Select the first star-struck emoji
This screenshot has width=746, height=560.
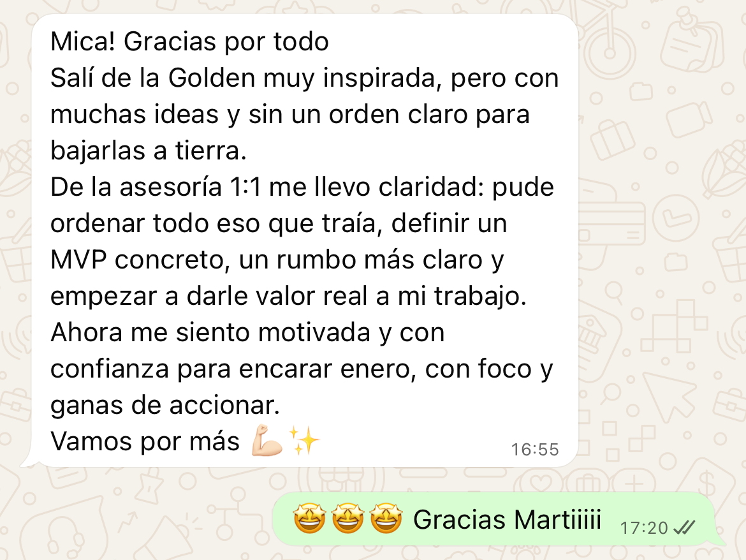[x=309, y=519]
